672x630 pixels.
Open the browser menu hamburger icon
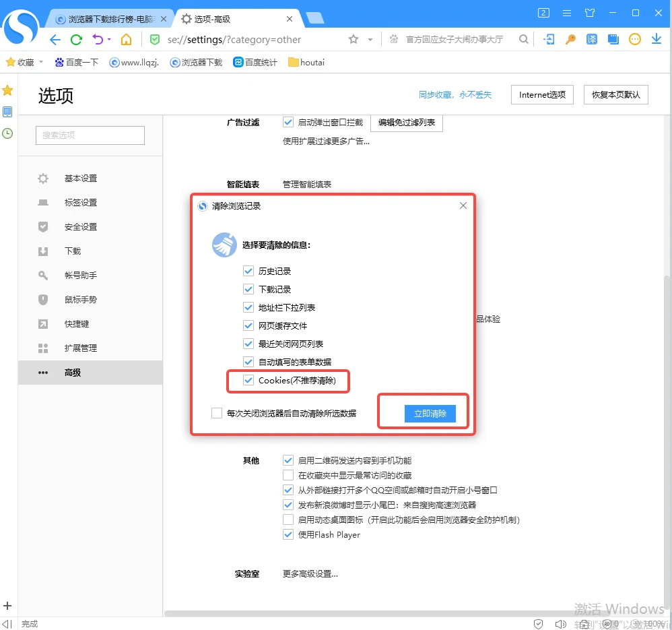click(x=566, y=13)
